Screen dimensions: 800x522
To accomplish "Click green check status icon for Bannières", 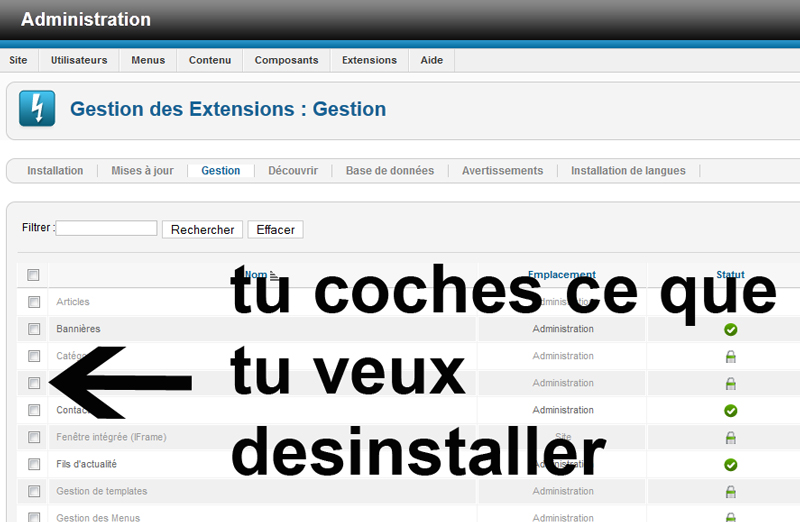I will (730, 329).
